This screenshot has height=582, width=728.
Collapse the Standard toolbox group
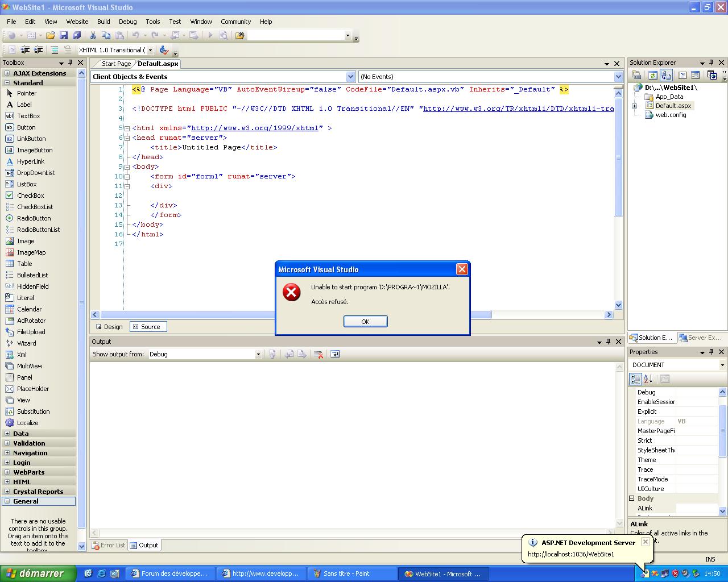coord(7,83)
